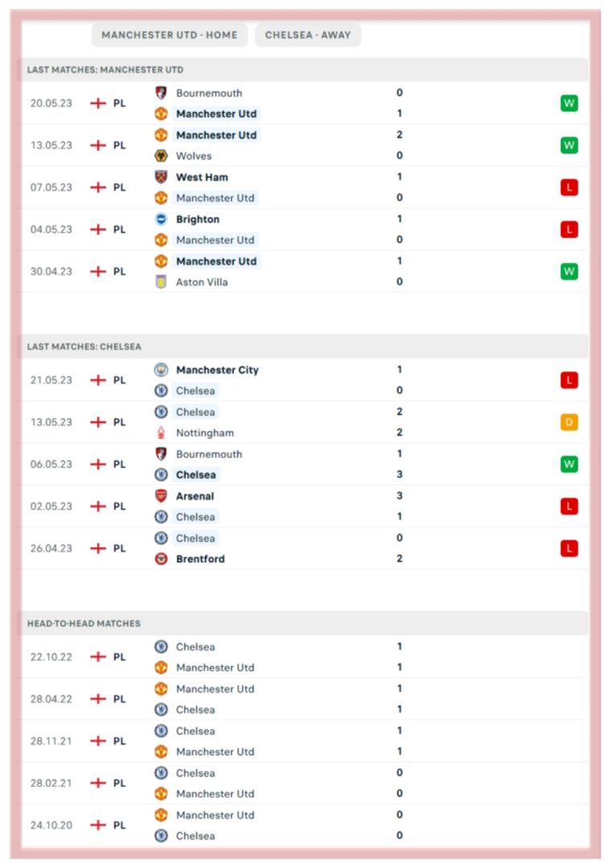Click the Brentford club crest icon
The height and width of the screenshot is (868, 613).
[x=161, y=559]
